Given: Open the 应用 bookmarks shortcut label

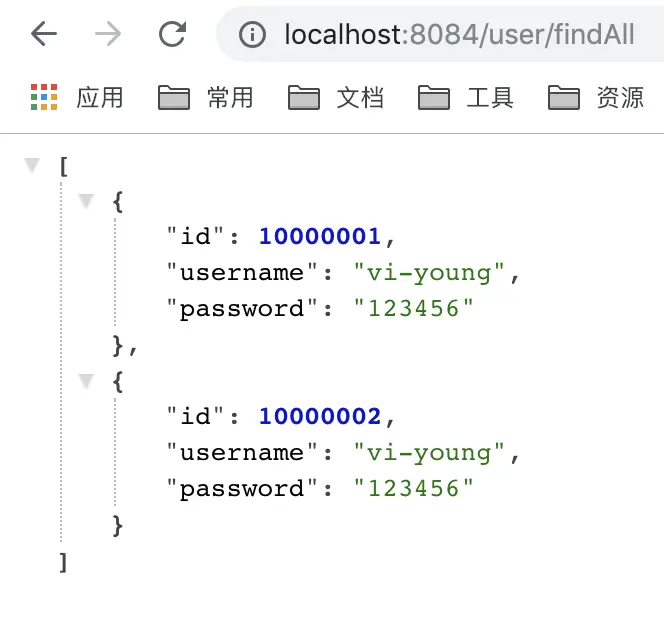Looking at the screenshot, I should tap(100, 97).
